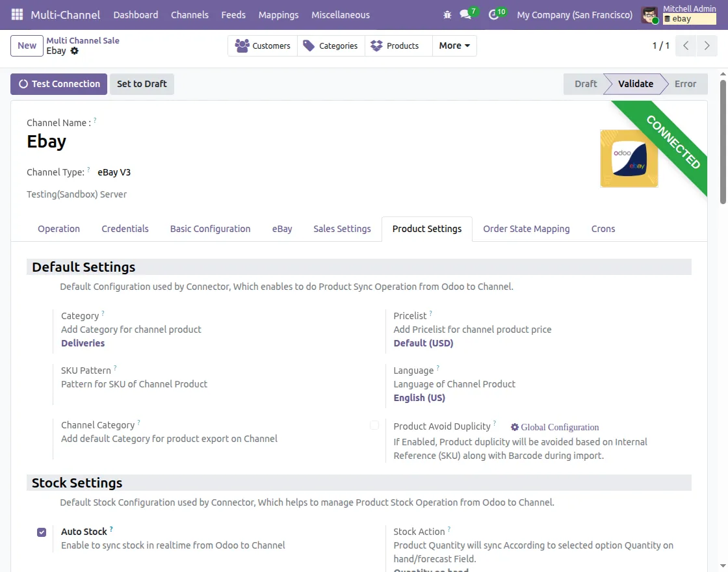Open the Channels menu
This screenshot has width=728, height=572.
(x=189, y=15)
